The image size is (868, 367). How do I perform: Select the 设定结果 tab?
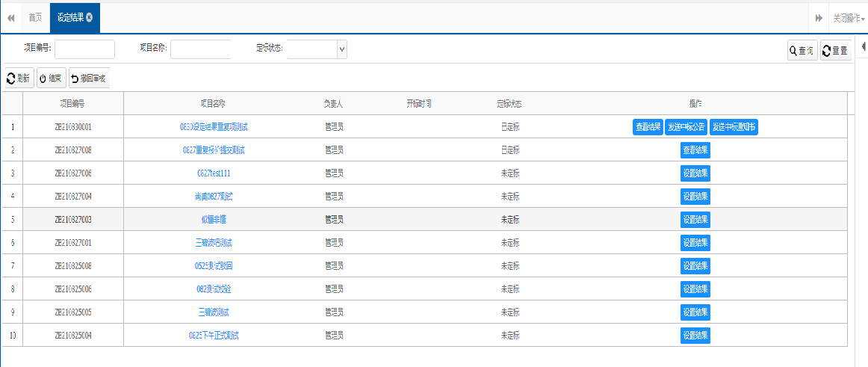tap(70, 17)
